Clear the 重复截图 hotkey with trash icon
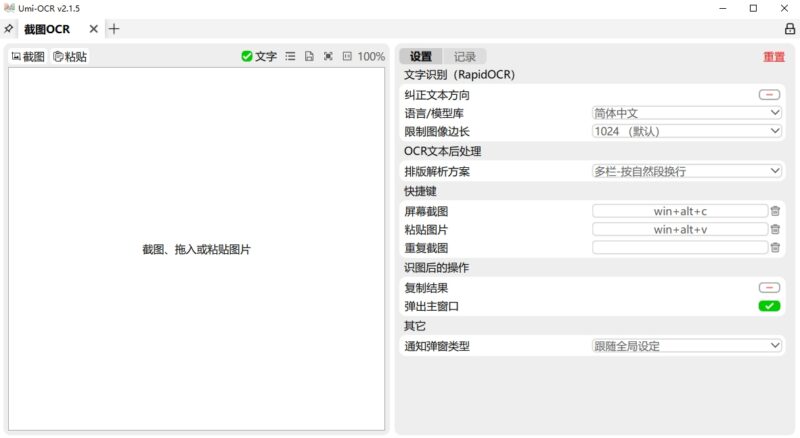The image size is (800, 438). click(775, 248)
